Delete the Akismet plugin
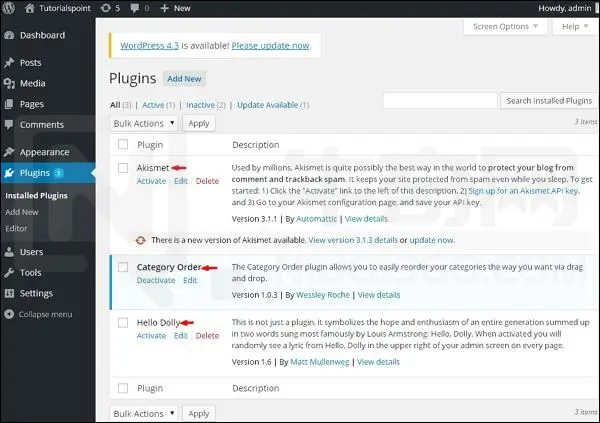Image resolution: width=600 pixels, height=423 pixels. click(207, 181)
